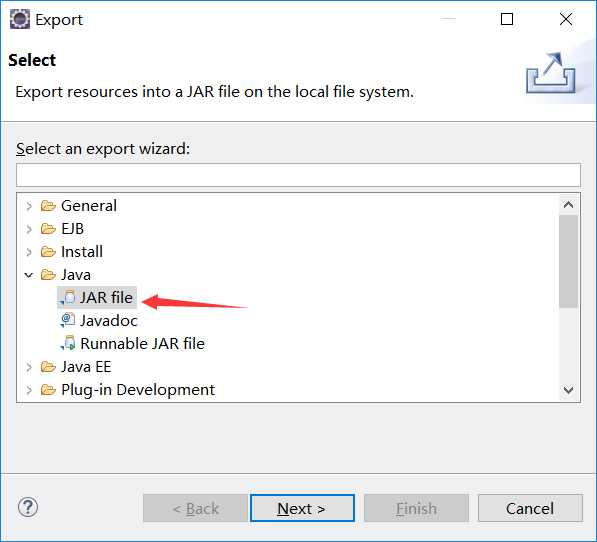Viewport: 597px width, 542px height.
Task: Open the help question mark icon
Action: pyautogui.click(x=28, y=507)
